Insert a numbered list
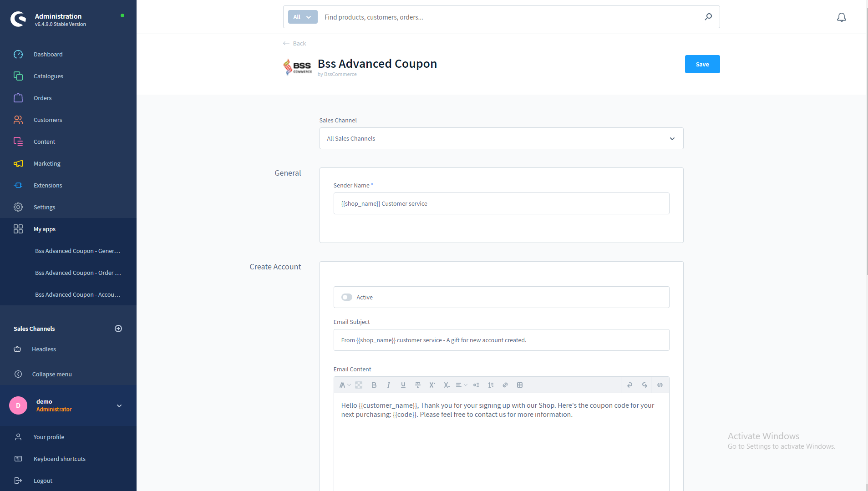 pyautogui.click(x=491, y=385)
